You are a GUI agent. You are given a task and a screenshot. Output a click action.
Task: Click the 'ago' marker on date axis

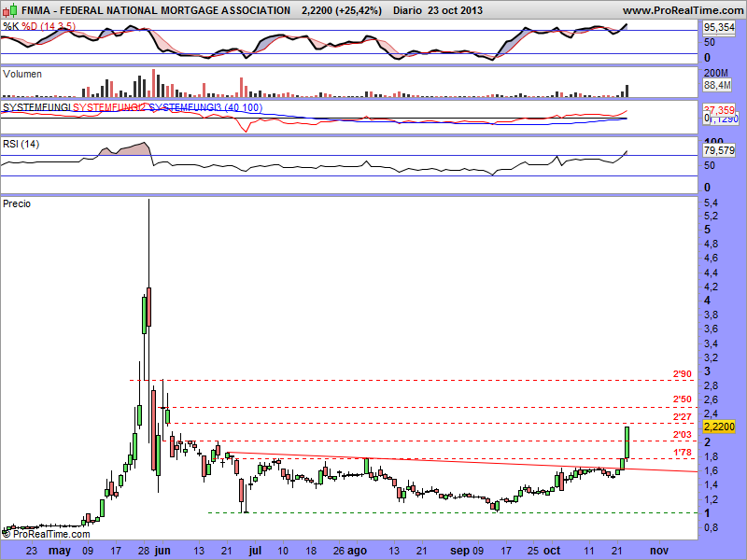click(x=356, y=551)
